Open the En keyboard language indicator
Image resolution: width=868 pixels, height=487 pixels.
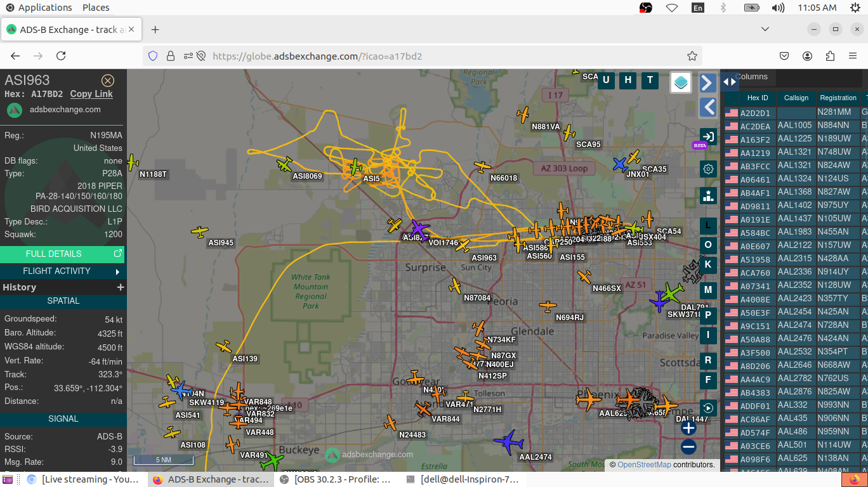point(697,8)
